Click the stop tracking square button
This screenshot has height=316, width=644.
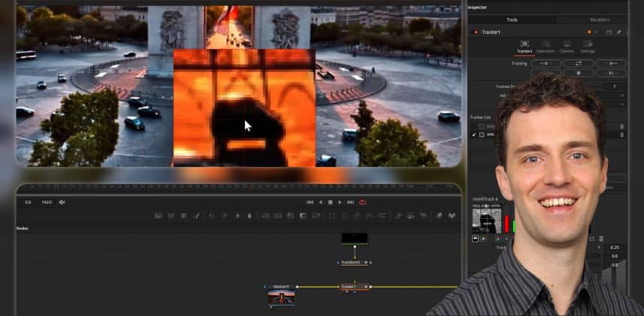point(579,73)
